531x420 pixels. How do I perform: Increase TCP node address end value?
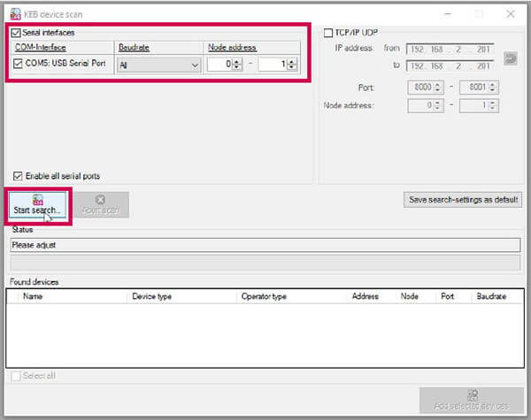(x=493, y=103)
